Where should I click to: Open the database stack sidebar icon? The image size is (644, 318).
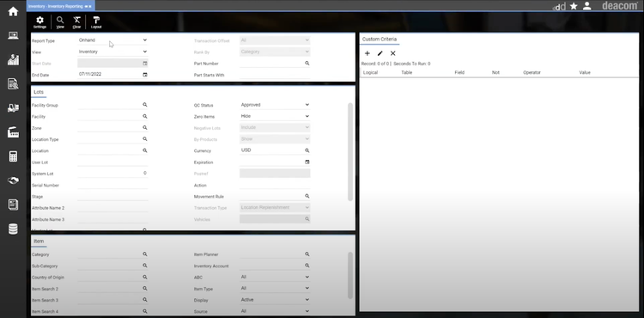click(x=13, y=229)
